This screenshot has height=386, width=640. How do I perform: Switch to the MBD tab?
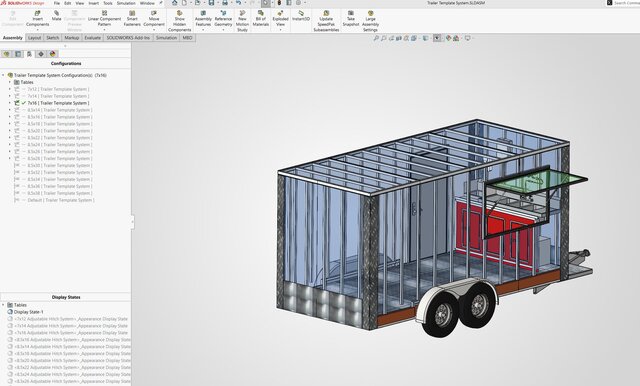(187, 38)
